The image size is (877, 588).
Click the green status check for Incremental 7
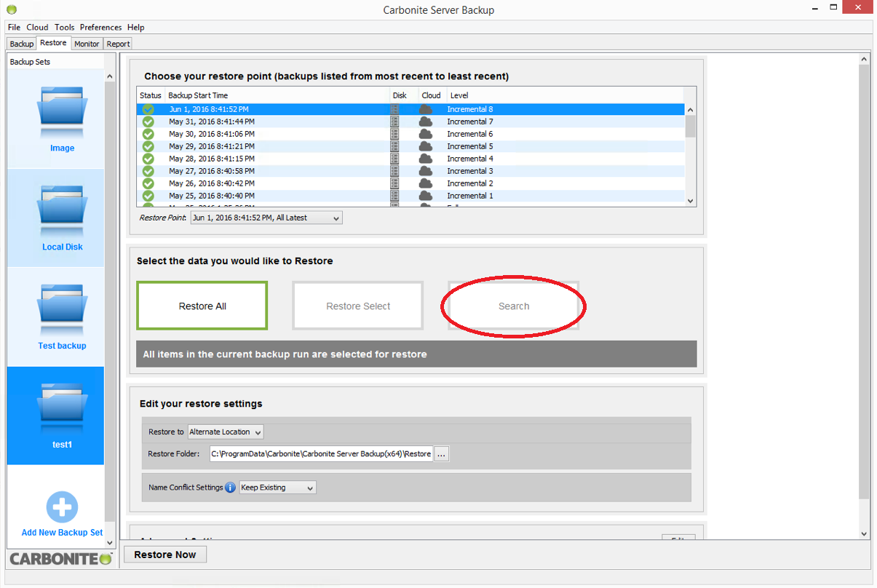coord(148,122)
